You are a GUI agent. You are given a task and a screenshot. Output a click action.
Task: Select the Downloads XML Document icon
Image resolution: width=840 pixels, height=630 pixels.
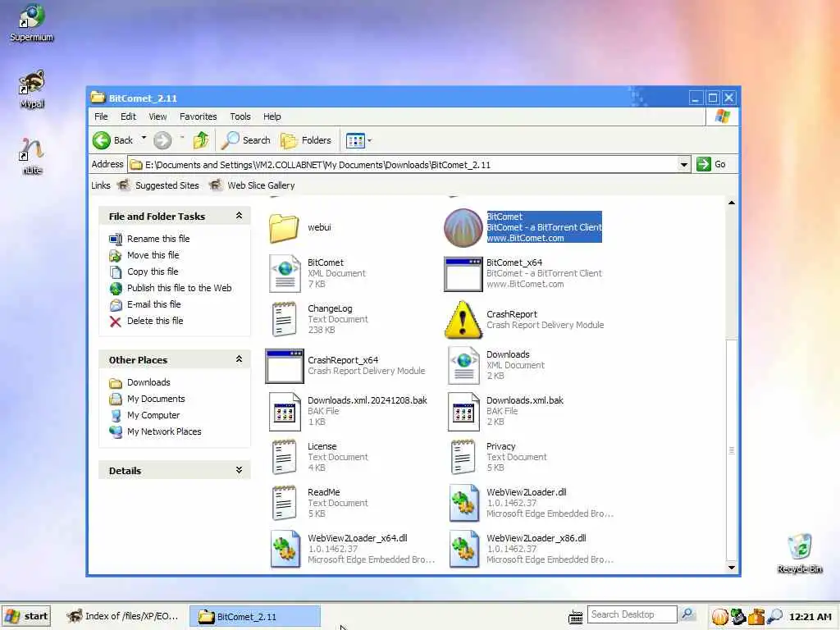pyautogui.click(x=463, y=365)
